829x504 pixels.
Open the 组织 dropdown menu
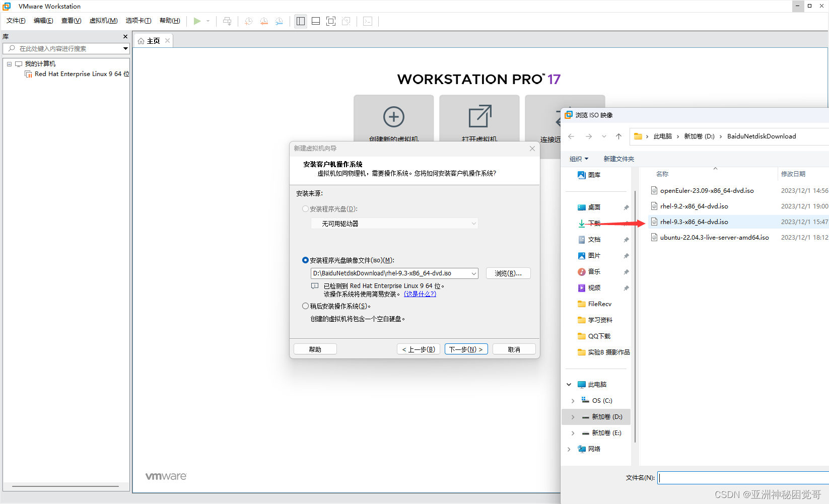pyautogui.click(x=579, y=159)
